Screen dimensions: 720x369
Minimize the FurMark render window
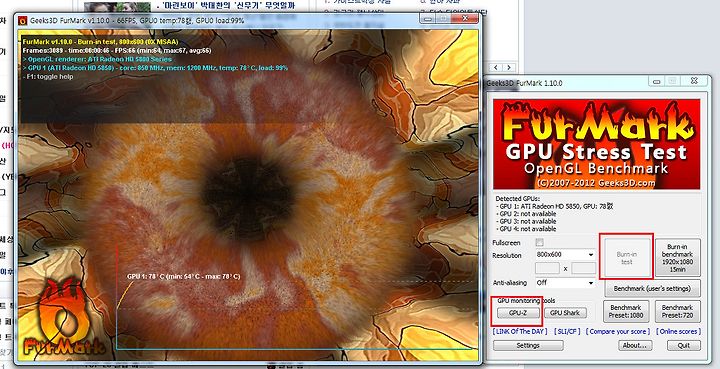point(428,19)
